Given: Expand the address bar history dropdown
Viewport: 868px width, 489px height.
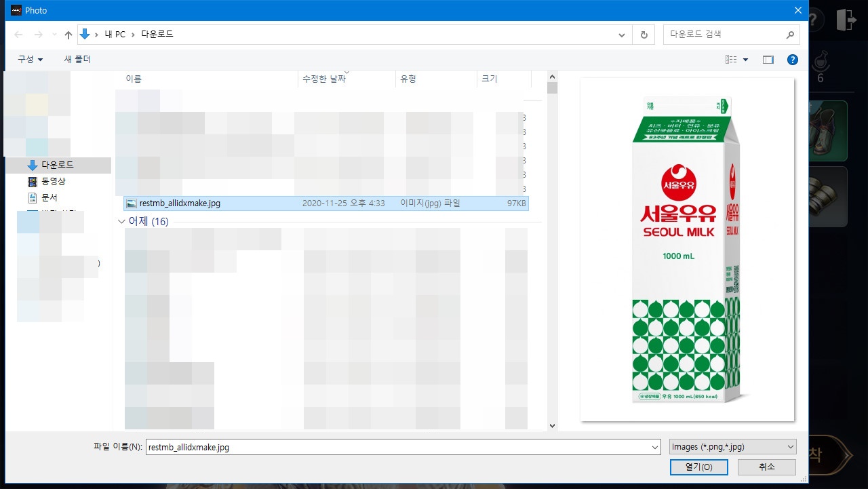Looking at the screenshot, I should [622, 34].
